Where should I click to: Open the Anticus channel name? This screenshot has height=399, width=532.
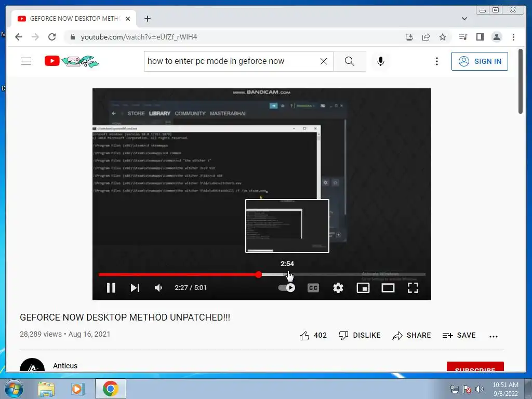pyautogui.click(x=65, y=366)
